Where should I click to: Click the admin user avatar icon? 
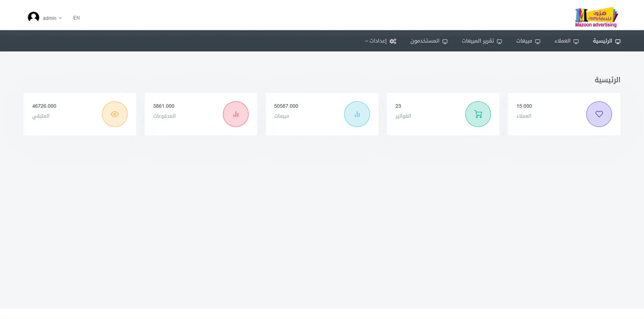pos(33,17)
